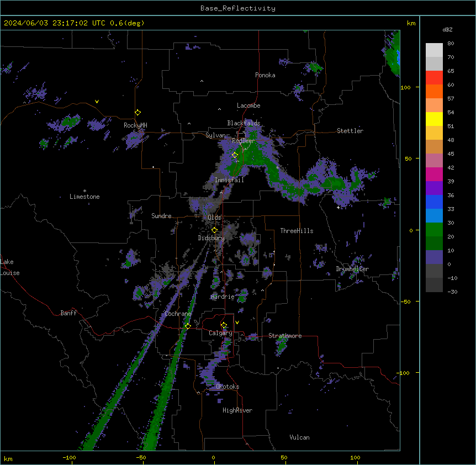Select the light gray 80-70 dBZ swatch
This screenshot has height=465, width=476.
(x=434, y=50)
